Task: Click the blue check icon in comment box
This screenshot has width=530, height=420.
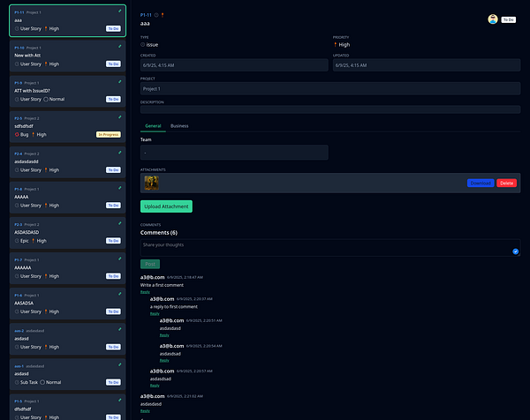Action: pyautogui.click(x=516, y=251)
